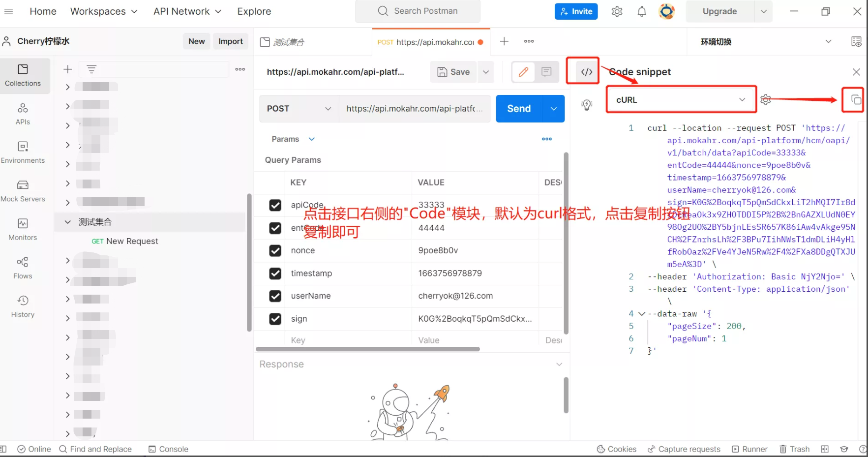Screen dimensions: 868x457
Task: Open the hamburger menu in title bar
Action: point(9,11)
